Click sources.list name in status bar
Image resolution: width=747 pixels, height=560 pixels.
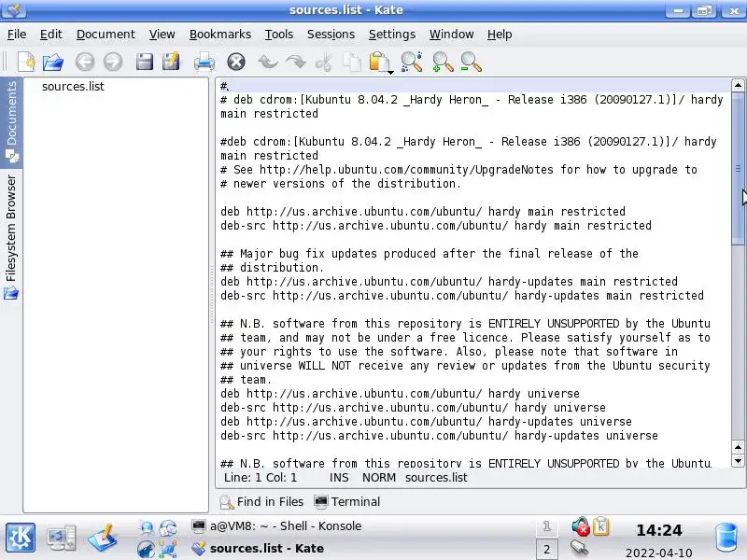coord(436,478)
